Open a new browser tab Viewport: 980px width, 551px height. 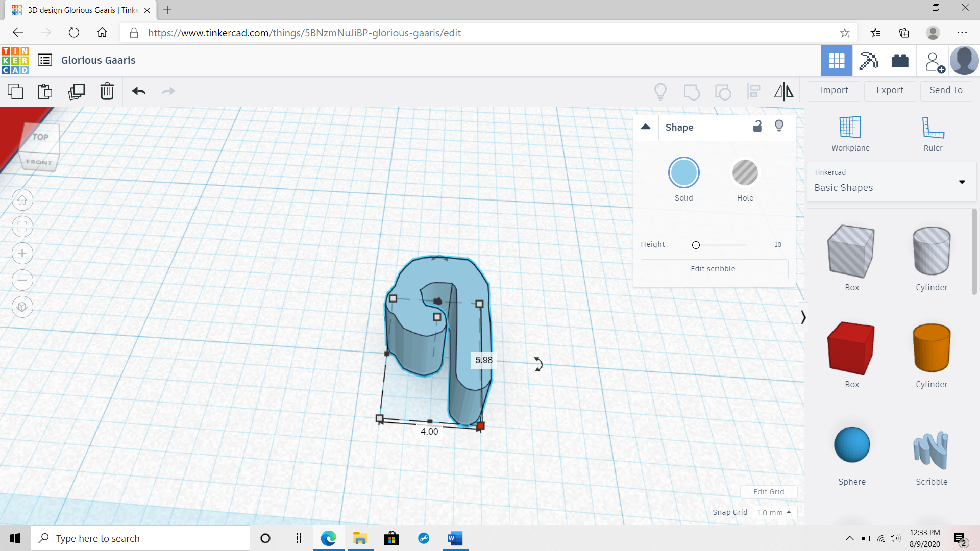point(167,10)
